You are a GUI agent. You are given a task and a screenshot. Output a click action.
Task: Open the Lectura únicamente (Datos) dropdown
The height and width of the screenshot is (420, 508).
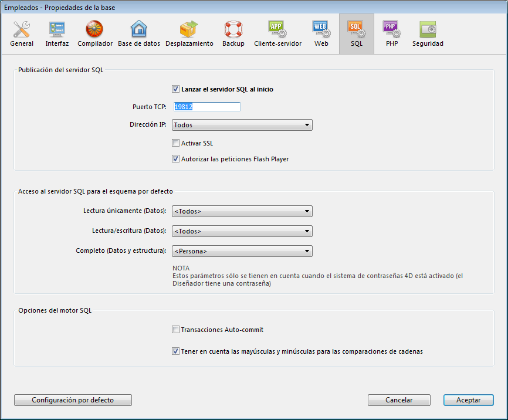[242, 211]
